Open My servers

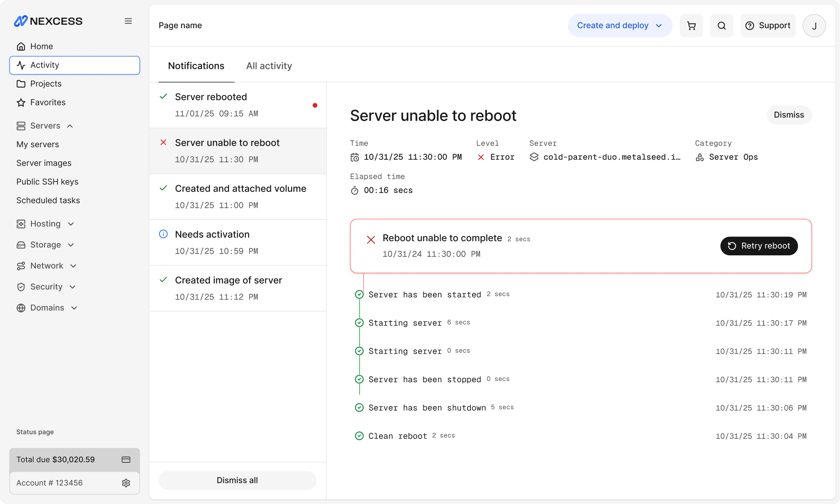pos(38,144)
